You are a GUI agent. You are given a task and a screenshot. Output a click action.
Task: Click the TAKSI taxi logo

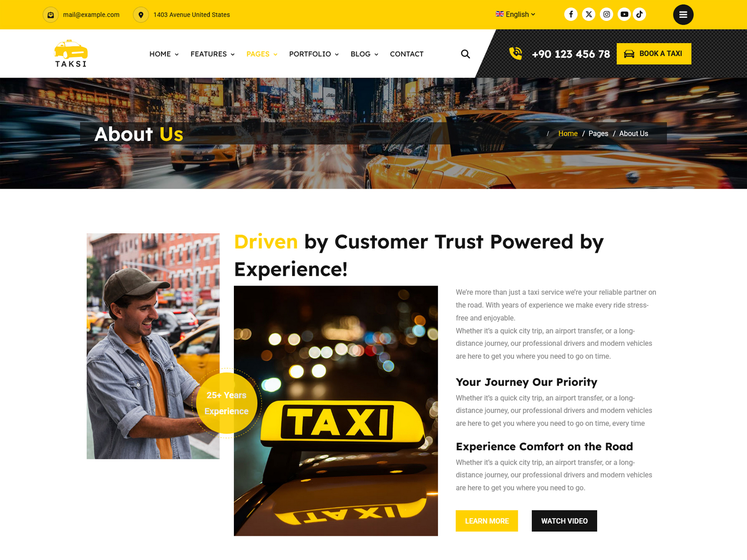click(71, 54)
